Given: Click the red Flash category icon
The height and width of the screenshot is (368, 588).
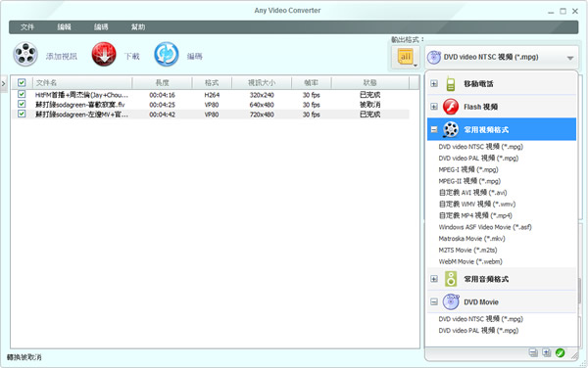Looking at the screenshot, I should (x=451, y=107).
